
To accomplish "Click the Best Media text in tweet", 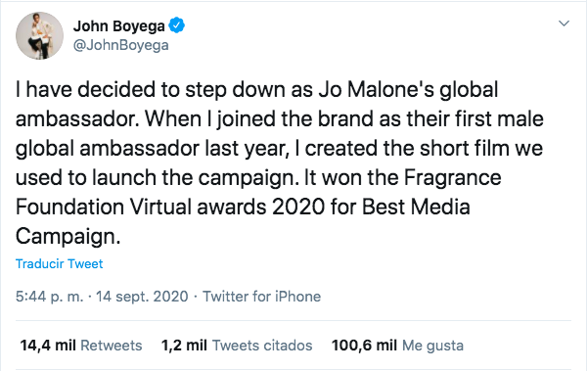I will pyautogui.click(x=416, y=207).
